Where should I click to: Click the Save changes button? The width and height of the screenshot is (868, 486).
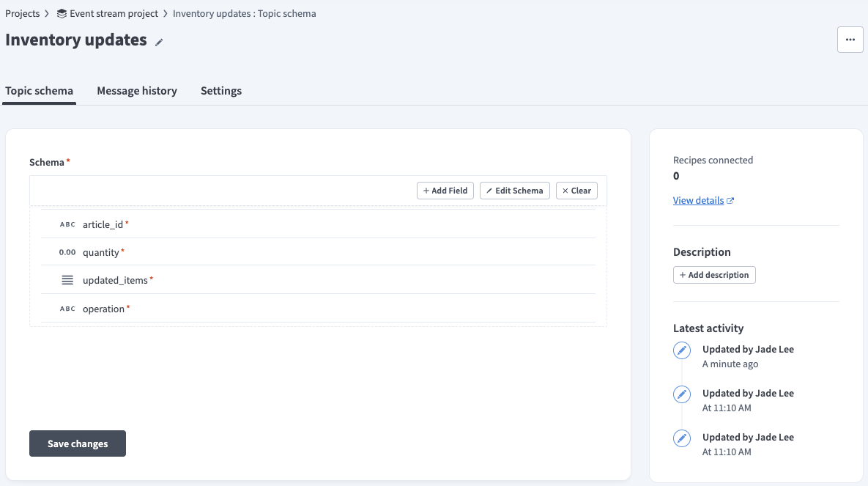[x=78, y=443]
